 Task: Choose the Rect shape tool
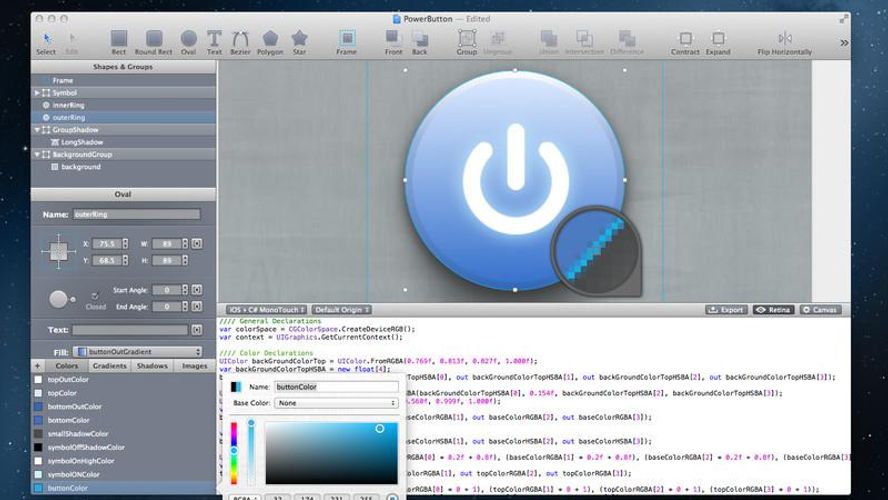[x=118, y=42]
